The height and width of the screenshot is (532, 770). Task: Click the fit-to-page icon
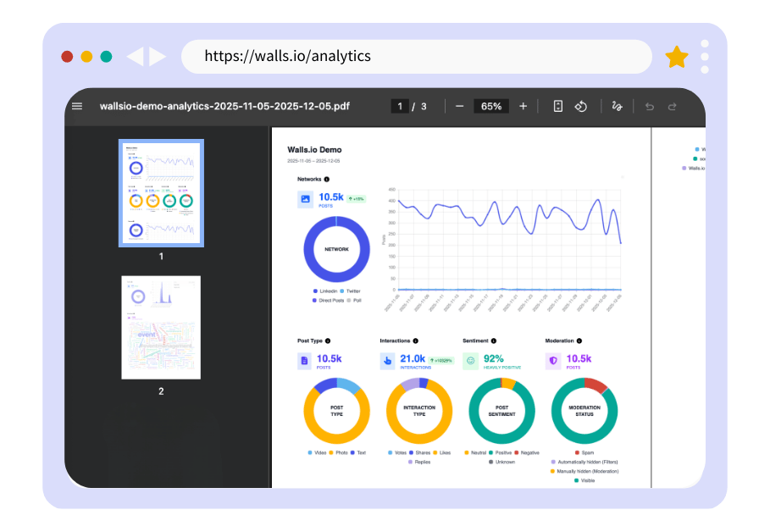(x=557, y=106)
